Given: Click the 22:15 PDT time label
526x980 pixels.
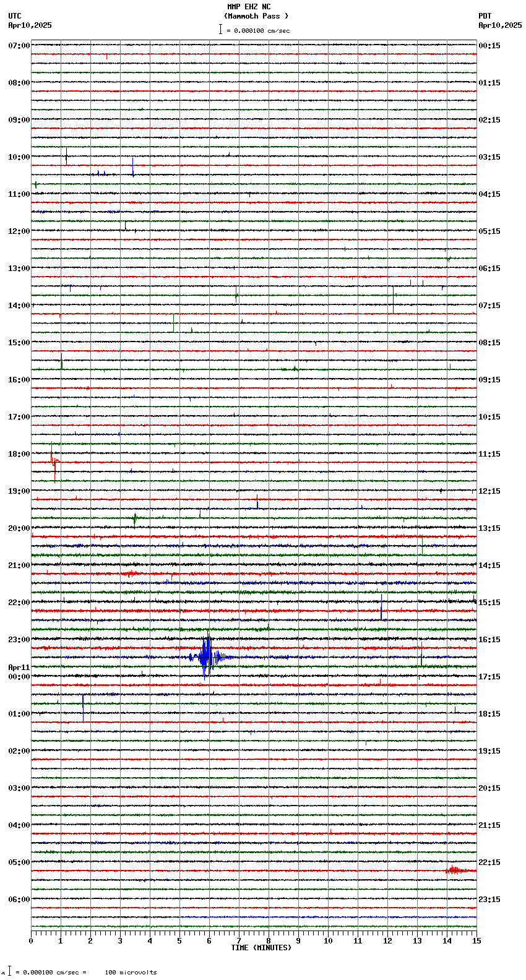Looking at the screenshot, I should [489, 862].
